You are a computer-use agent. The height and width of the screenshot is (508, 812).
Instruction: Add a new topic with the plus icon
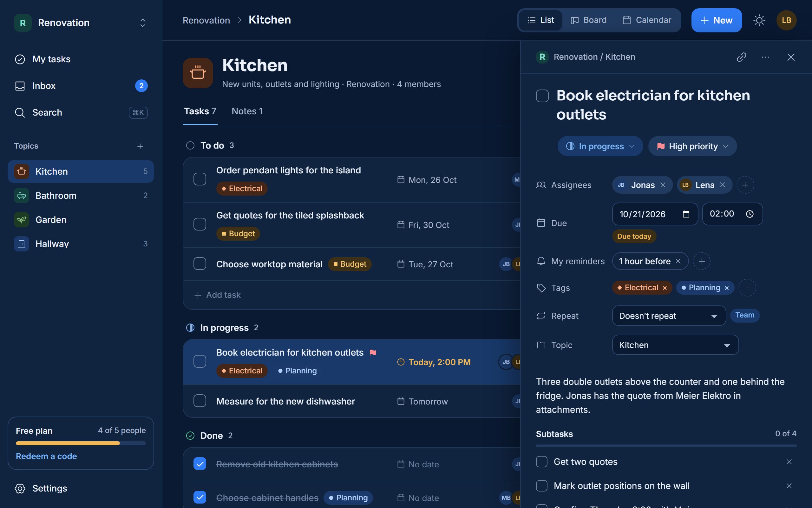(140, 146)
